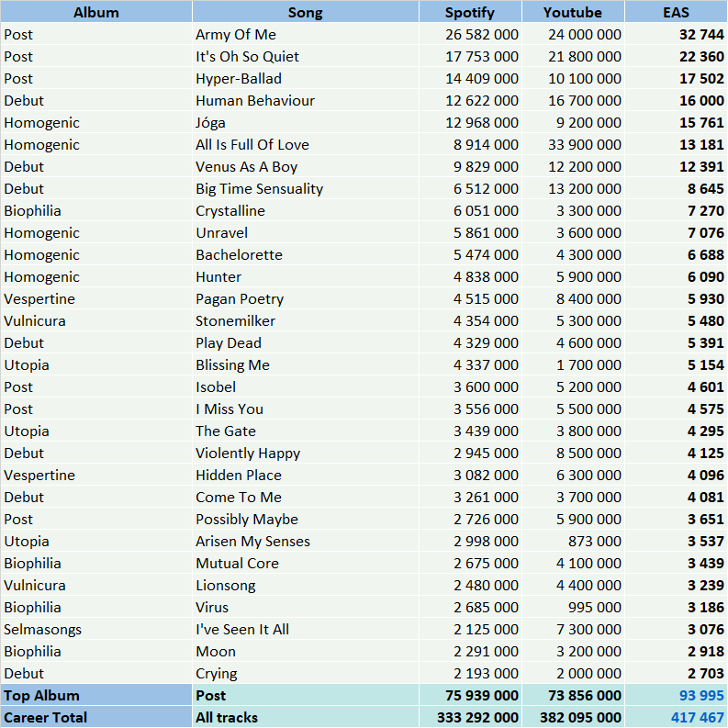This screenshot has height=728, width=728.
Task: Select the Hyper-Ballad song cell
Action: (306, 78)
